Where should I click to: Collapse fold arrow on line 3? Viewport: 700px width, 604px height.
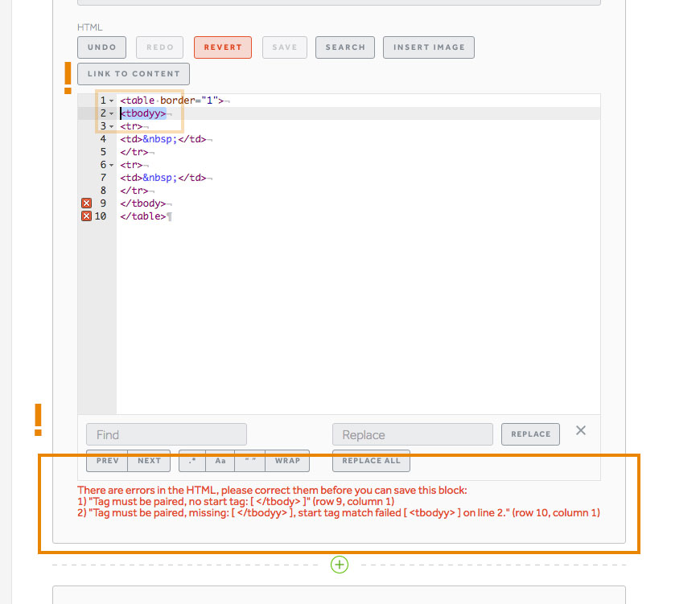[x=112, y=127]
